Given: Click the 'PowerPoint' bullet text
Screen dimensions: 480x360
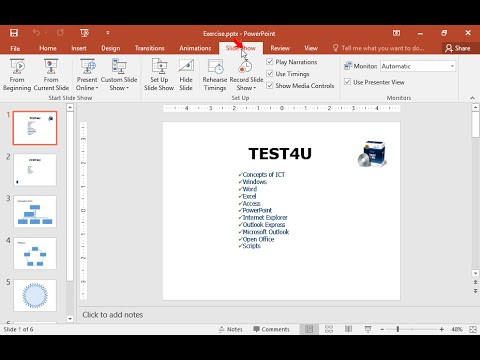Looking at the screenshot, I should click(x=257, y=210).
